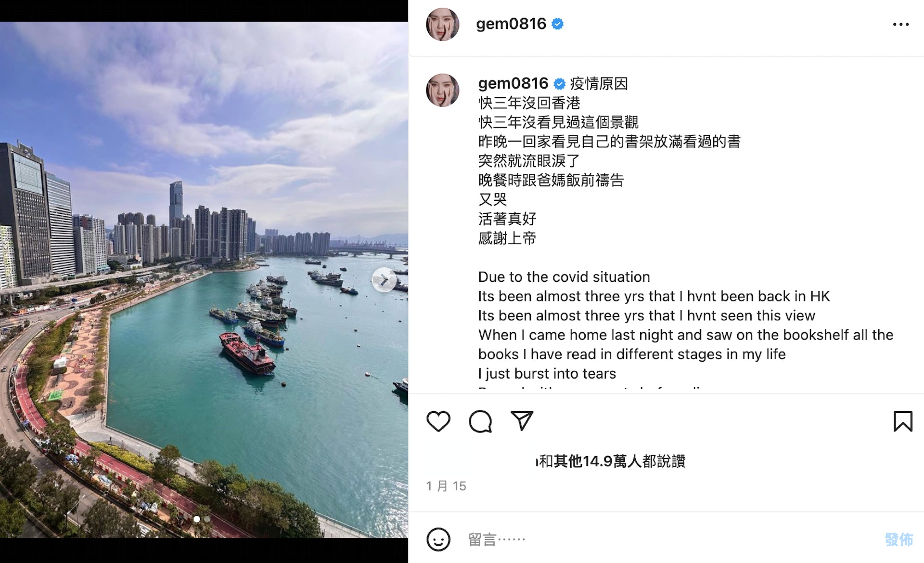Click the verified badge beside the header username
Viewport: 924px width, 563px height.
pyautogui.click(x=558, y=24)
